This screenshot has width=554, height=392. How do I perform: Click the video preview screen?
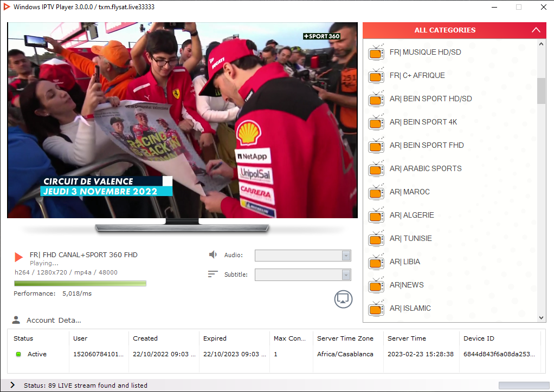pyautogui.click(x=182, y=120)
